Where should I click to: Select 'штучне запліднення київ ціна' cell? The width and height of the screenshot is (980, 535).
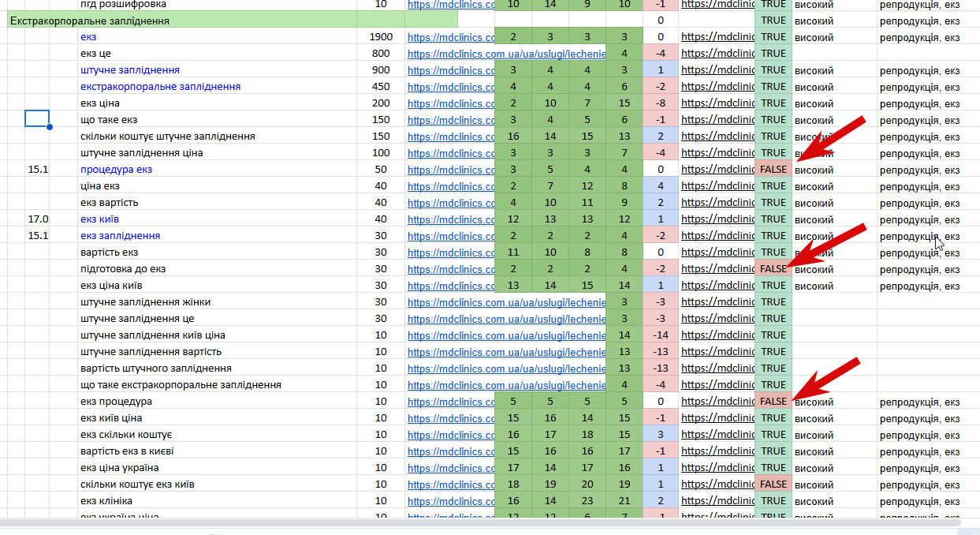pos(218,335)
